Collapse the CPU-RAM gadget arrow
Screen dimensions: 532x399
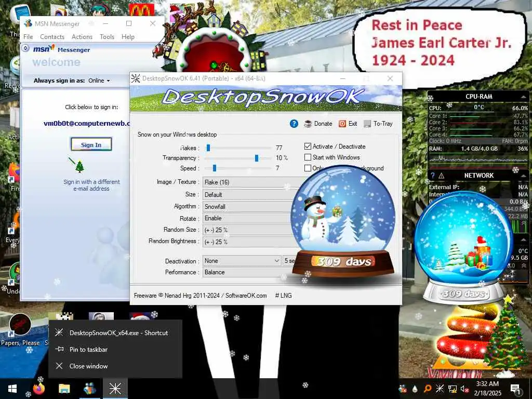523,97
